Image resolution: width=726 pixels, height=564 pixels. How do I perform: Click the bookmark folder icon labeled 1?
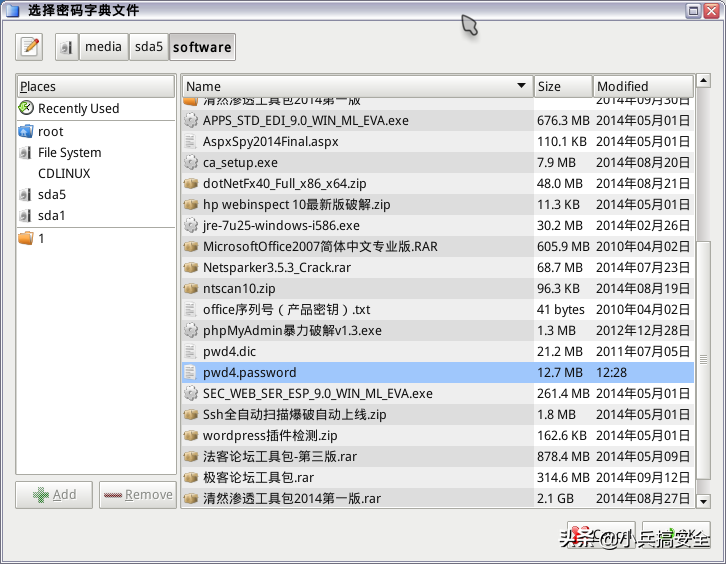point(26,238)
